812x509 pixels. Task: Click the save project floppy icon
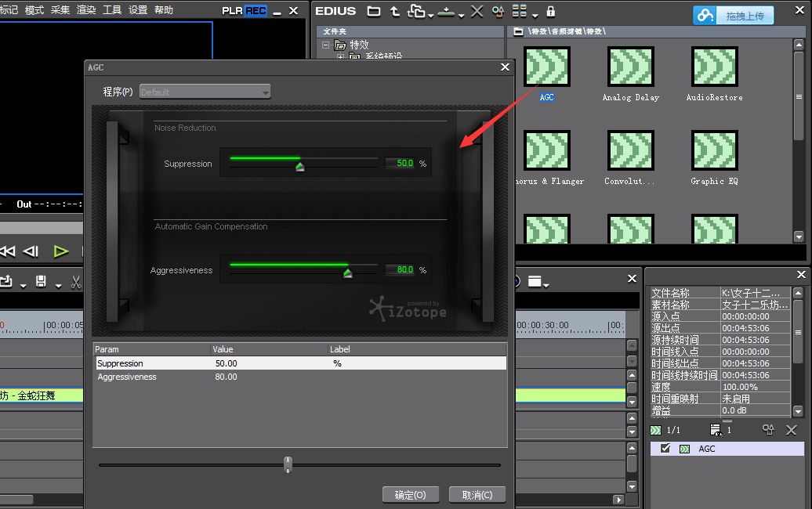pyautogui.click(x=41, y=281)
